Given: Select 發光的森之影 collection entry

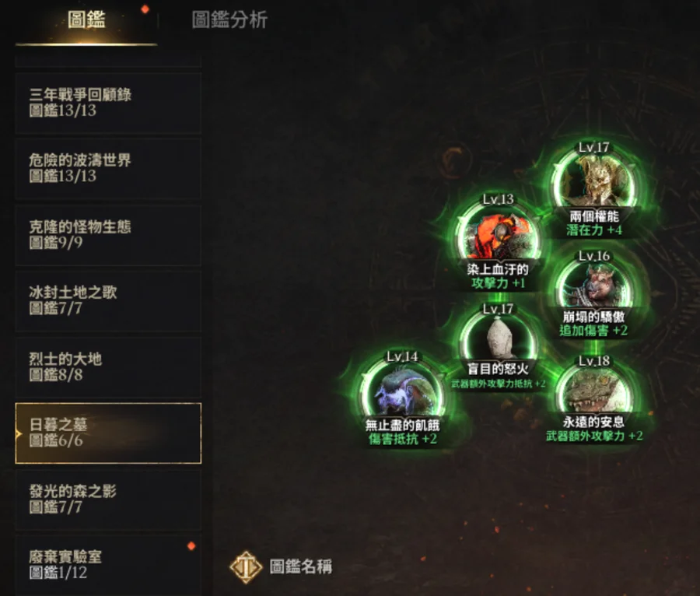Looking at the screenshot, I should point(108,499).
